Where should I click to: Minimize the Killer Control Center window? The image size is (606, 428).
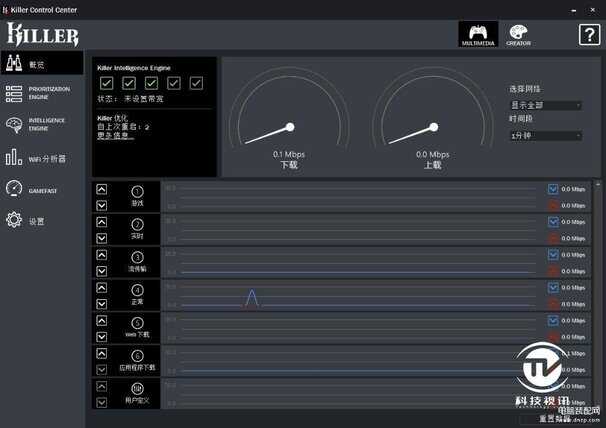pyautogui.click(x=574, y=10)
